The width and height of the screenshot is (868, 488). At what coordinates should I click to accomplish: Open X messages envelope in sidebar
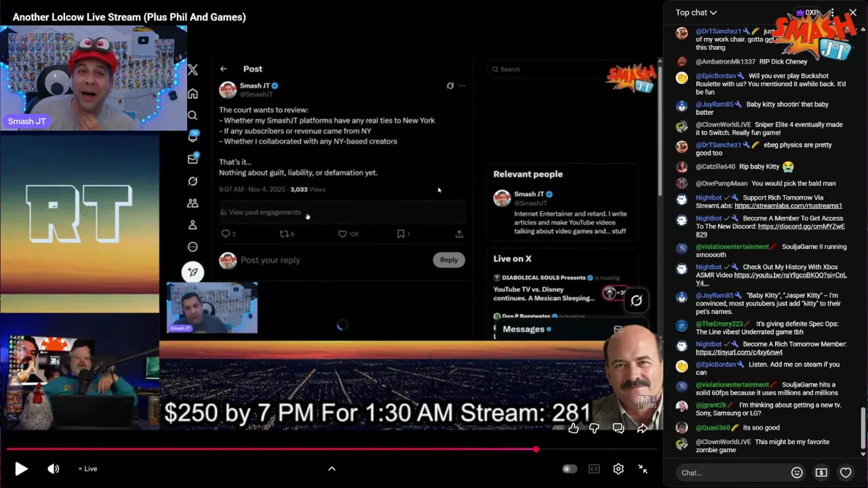coord(193,159)
